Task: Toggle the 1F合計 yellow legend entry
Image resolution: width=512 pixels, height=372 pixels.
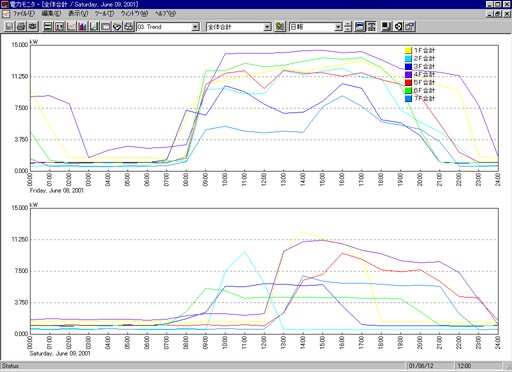Action: click(420, 50)
